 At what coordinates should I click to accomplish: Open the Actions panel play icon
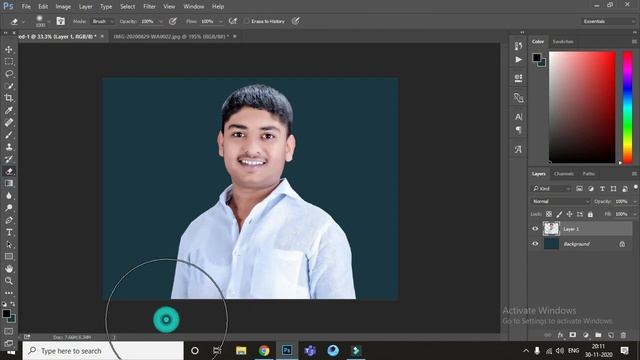[518, 60]
